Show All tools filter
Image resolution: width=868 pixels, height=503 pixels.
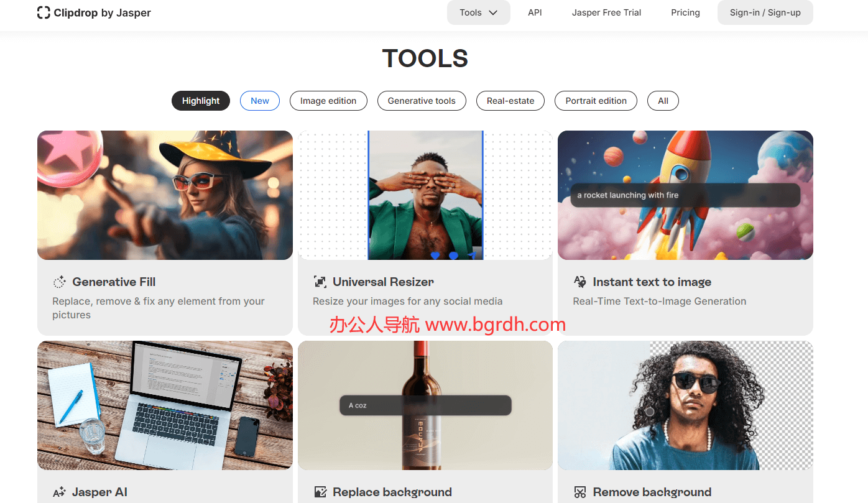coord(663,101)
